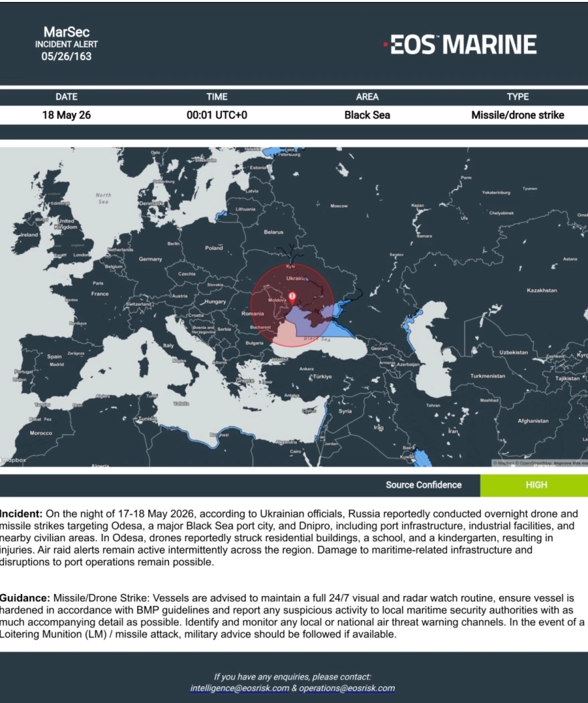The width and height of the screenshot is (588, 703).
Task: Click the 'Afghanistan' map label
Action: point(533,421)
